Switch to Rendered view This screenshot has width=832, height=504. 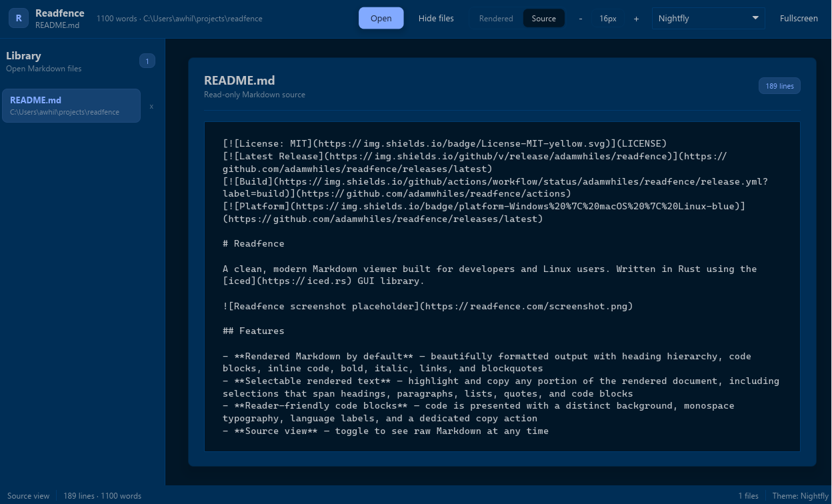[496, 19]
